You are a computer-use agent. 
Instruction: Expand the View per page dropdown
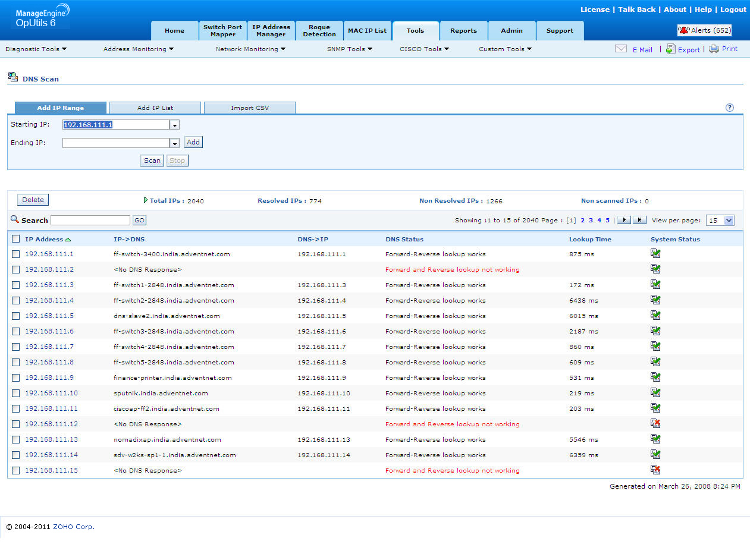click(x=729, y=221)
